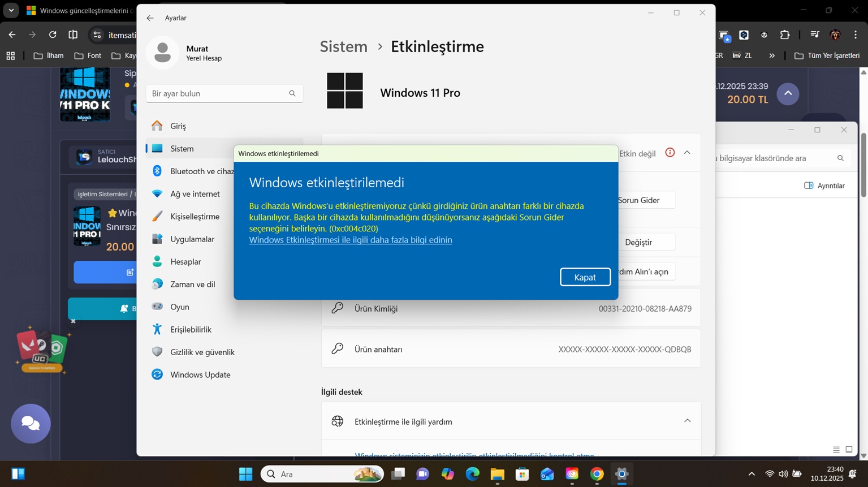Open the İlham bookmarks folder
Screen dimensions: 868x487
(49, 55)
